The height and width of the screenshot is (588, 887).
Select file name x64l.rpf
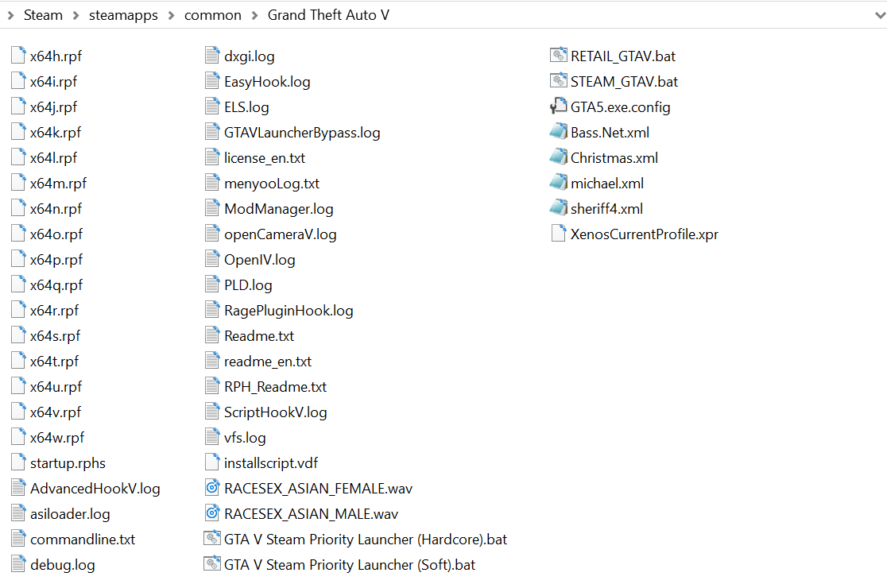tap(53, 158)
